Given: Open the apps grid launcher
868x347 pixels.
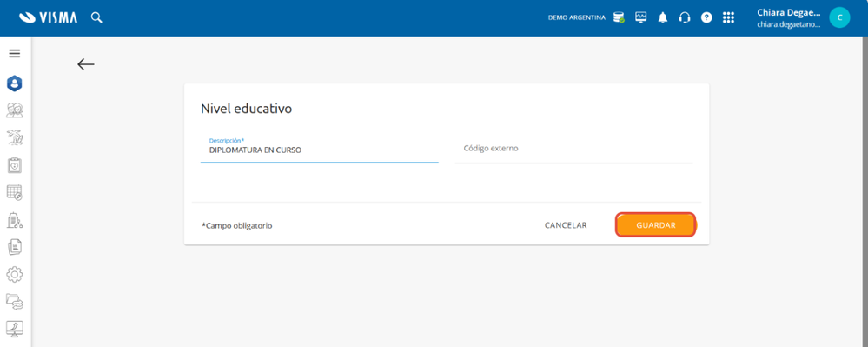Looking at the screenshot, I should pos(728,17).
